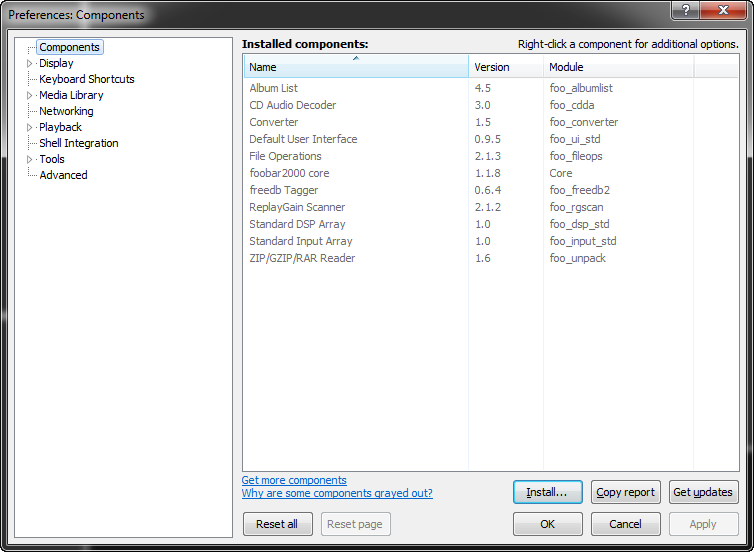The height and width of the screenshot is (552, 754).
Task: Click the foo_dsp_std module cell
Action: pos(579,224)
